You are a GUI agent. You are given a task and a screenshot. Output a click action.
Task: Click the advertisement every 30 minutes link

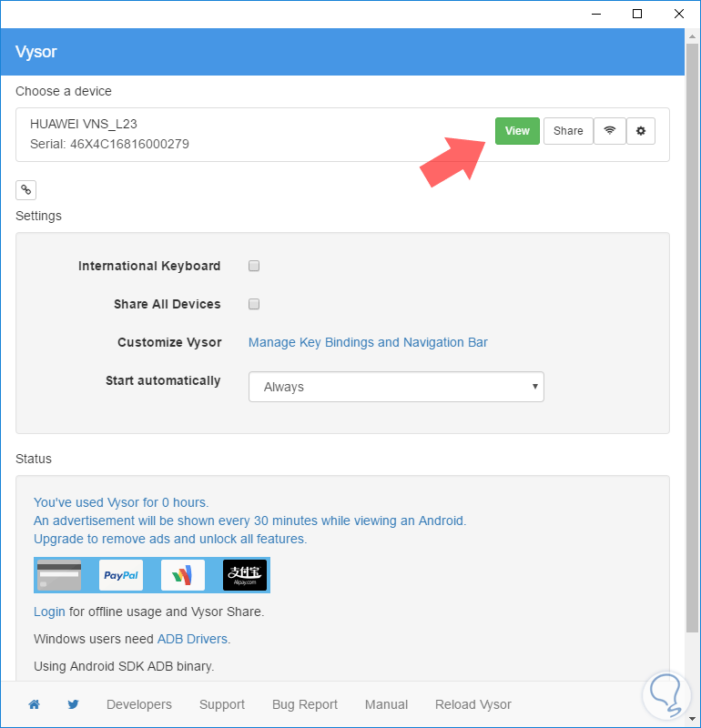pos(250,521)
